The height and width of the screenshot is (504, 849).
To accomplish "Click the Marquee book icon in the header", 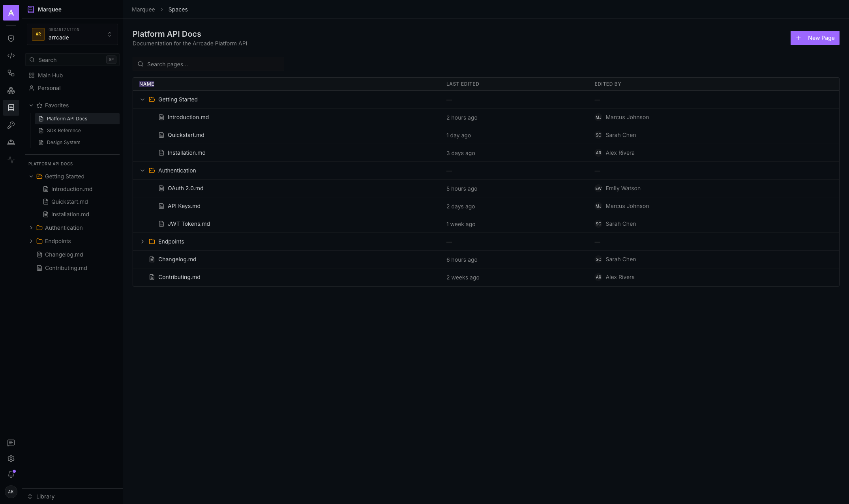I will point(31,9).
